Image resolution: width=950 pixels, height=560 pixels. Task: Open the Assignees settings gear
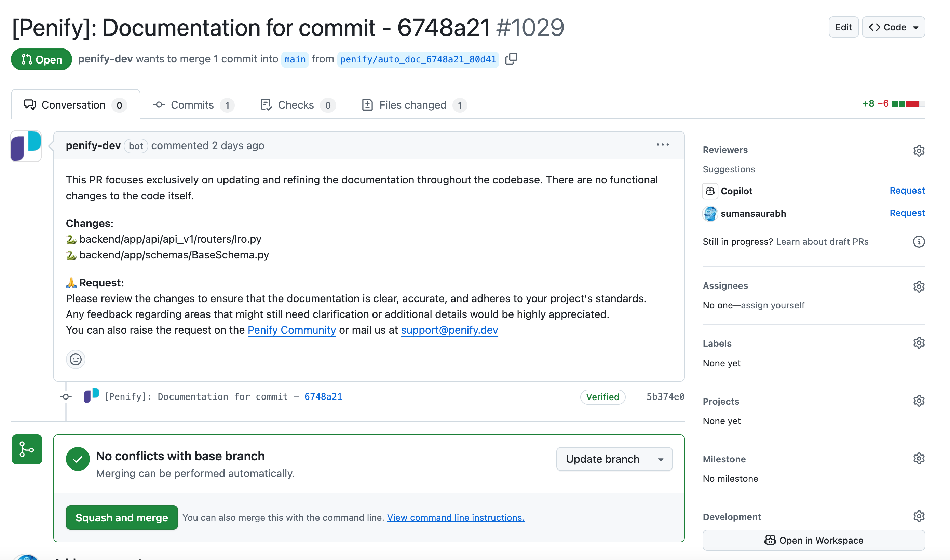(919, 286)
